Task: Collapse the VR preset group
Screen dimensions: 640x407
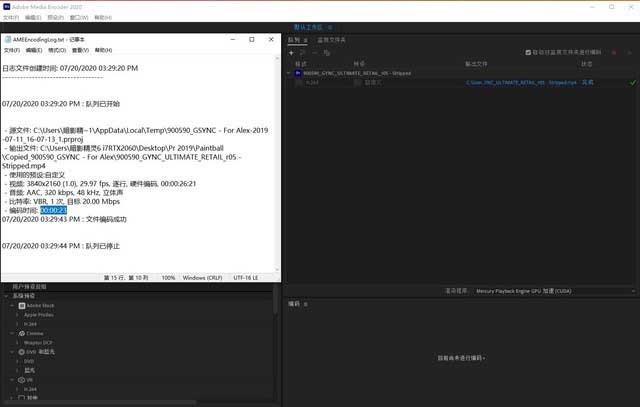Action: point(12,380)
